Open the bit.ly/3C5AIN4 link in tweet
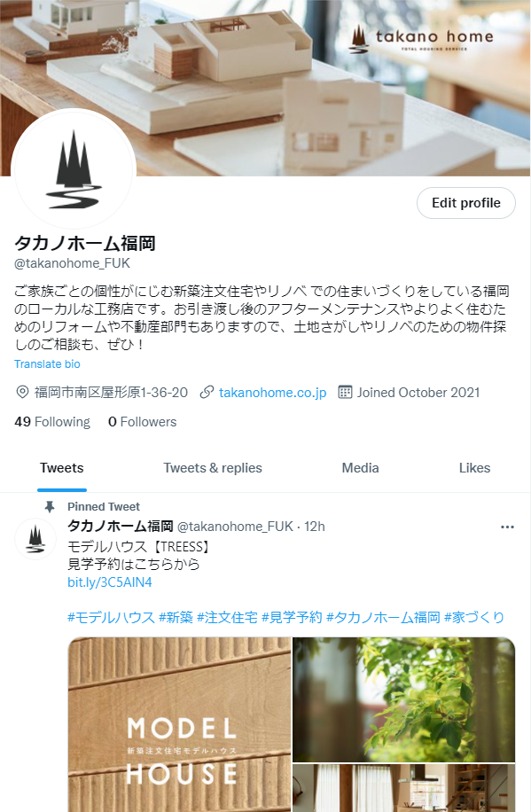The height and width of the screenshot is (812, 531). (x=110, y=582)
